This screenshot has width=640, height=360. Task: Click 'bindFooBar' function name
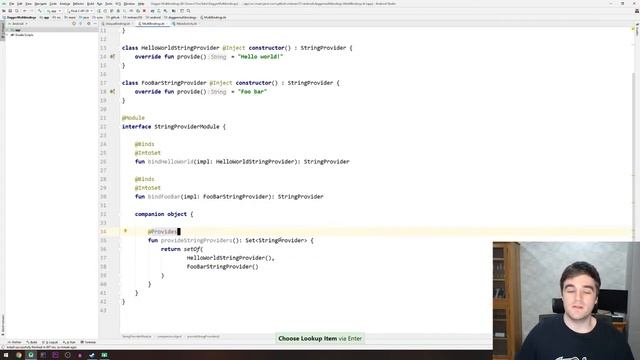pyautogui.click(x=164, y=197)
